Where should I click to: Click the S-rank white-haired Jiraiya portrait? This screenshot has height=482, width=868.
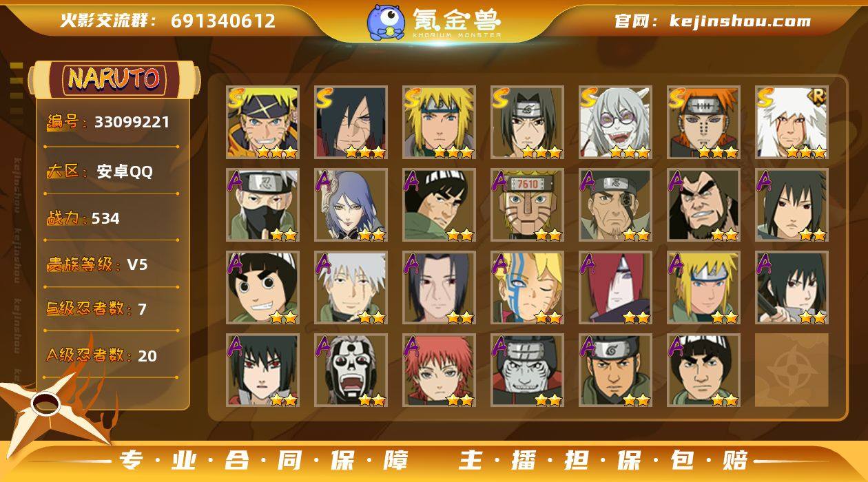(792, 123)
